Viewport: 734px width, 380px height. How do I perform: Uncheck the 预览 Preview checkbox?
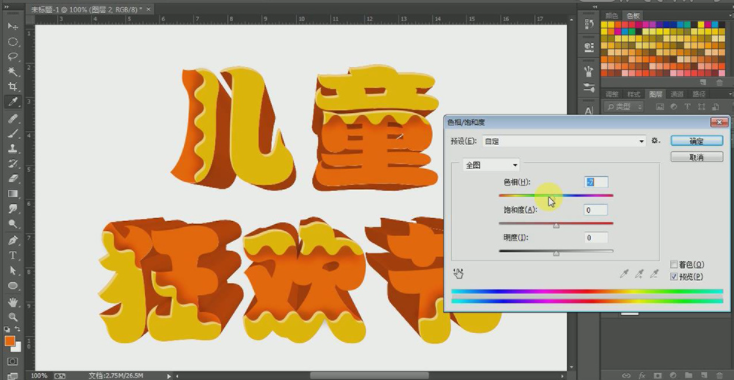point(674,277)
